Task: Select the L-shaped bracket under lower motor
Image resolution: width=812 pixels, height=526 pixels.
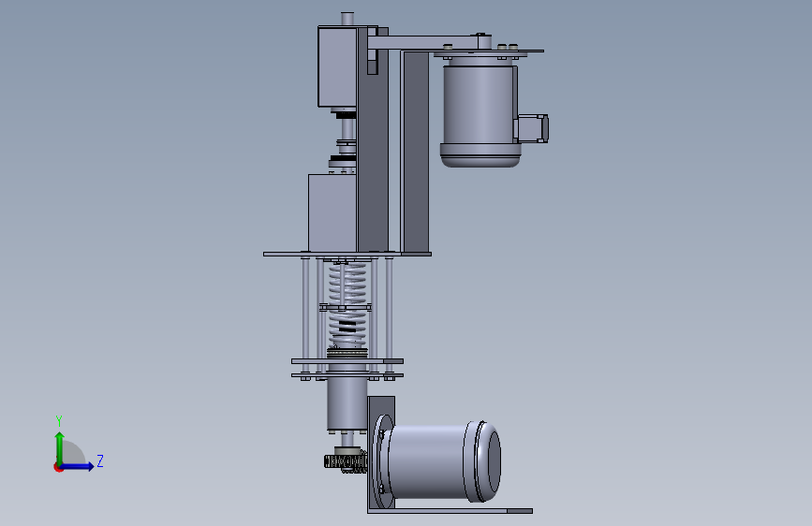Action: (x=450, y=510)
